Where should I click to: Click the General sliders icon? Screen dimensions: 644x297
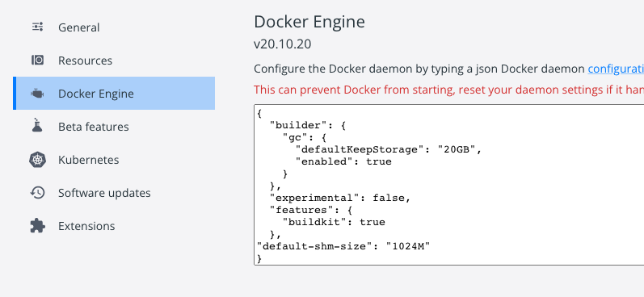[x=37, y=27]
